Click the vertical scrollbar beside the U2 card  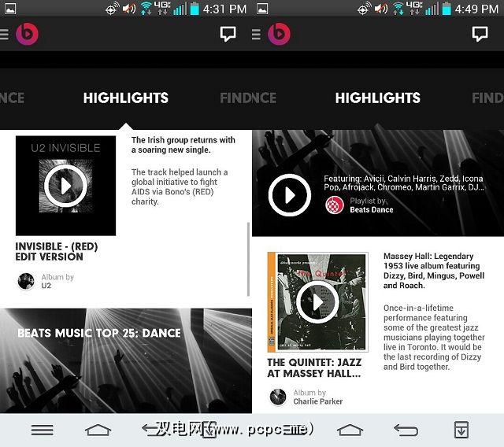click(248, 259)
